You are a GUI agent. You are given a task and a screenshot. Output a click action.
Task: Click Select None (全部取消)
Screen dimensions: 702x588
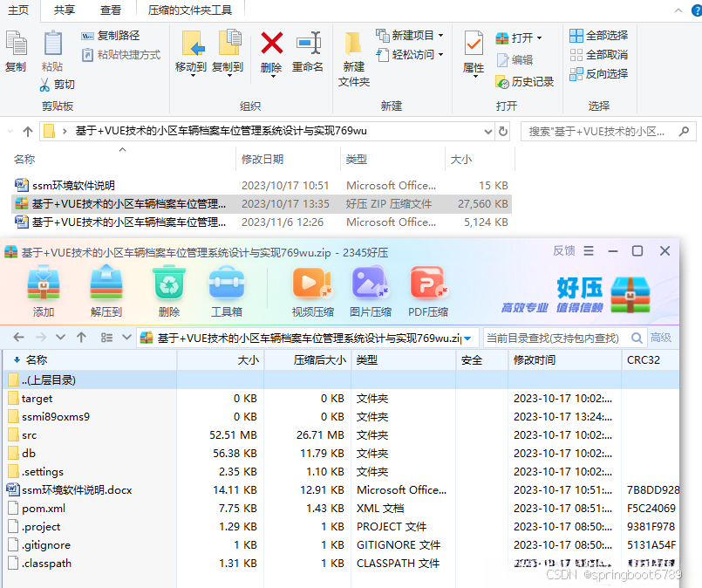tap(598, 55)
